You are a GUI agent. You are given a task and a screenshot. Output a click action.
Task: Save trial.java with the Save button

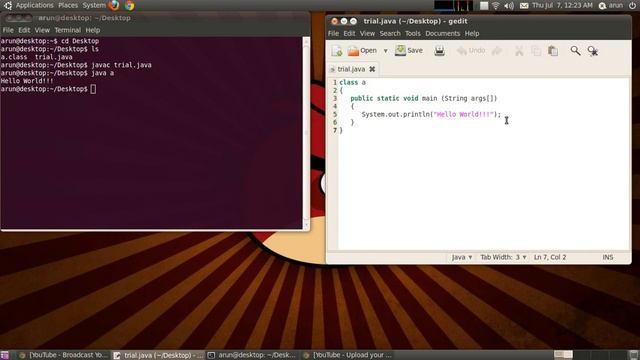tap(409, 51)
